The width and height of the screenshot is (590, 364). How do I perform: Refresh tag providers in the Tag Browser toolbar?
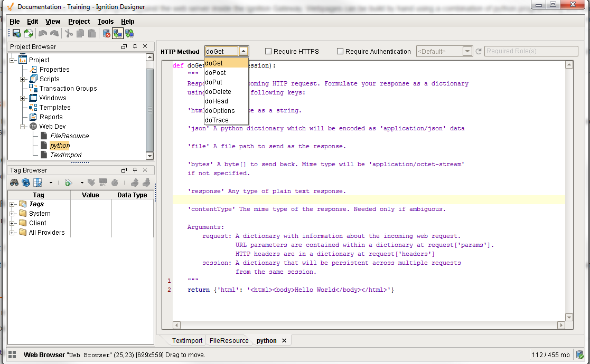tap(26, 182)
